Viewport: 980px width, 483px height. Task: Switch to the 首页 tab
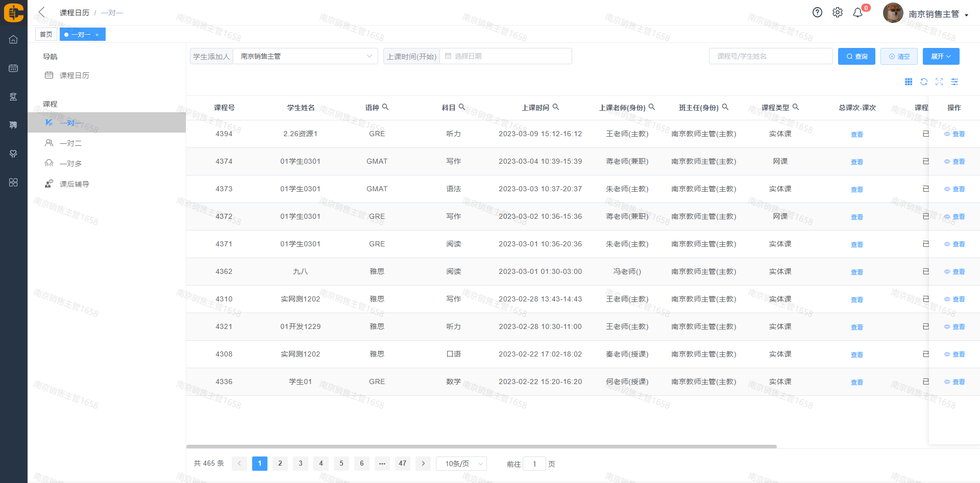(46, 34)
